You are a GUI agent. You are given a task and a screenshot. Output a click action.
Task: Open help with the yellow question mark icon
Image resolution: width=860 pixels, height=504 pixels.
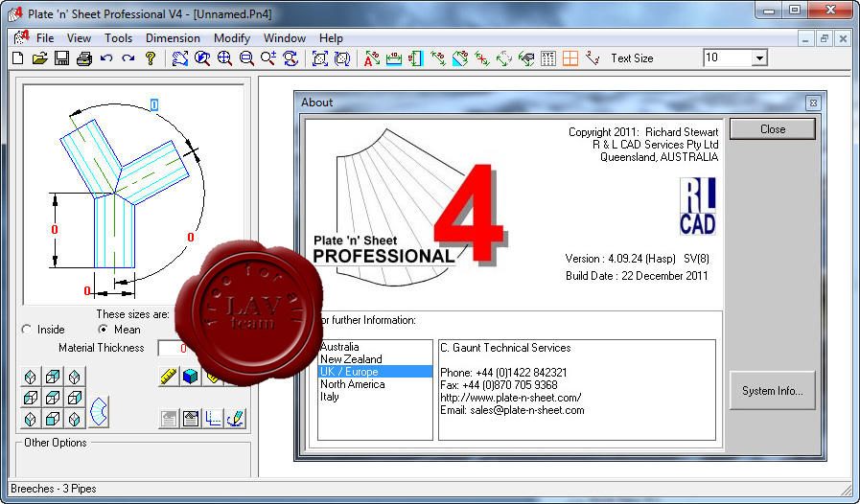coord(151,58)
